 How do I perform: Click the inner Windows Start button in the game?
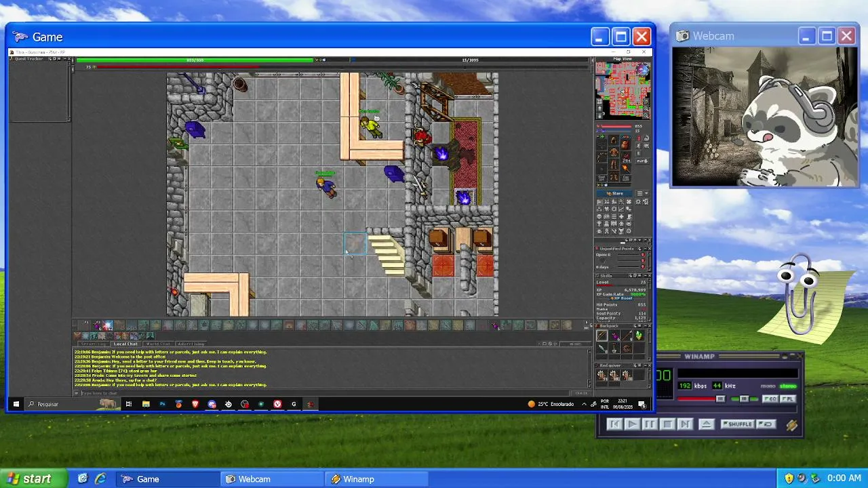pos(16,404)
